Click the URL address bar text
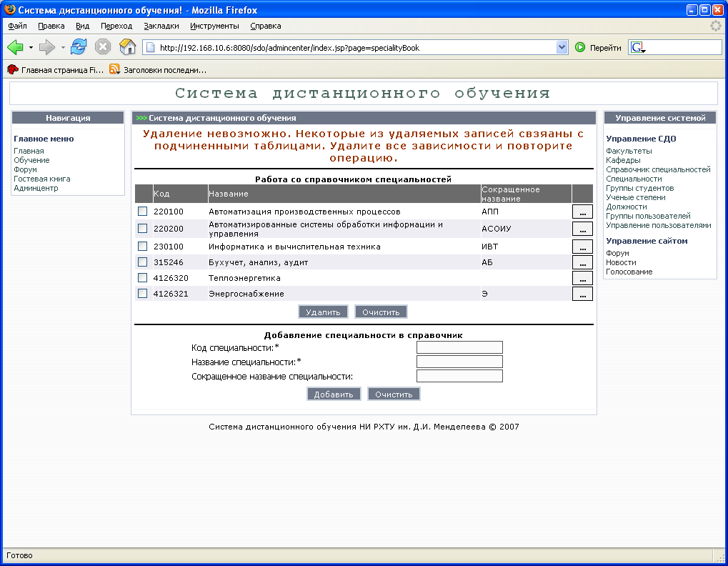The height and width of the screenshot is (566, 728). (x=289, y=48)
